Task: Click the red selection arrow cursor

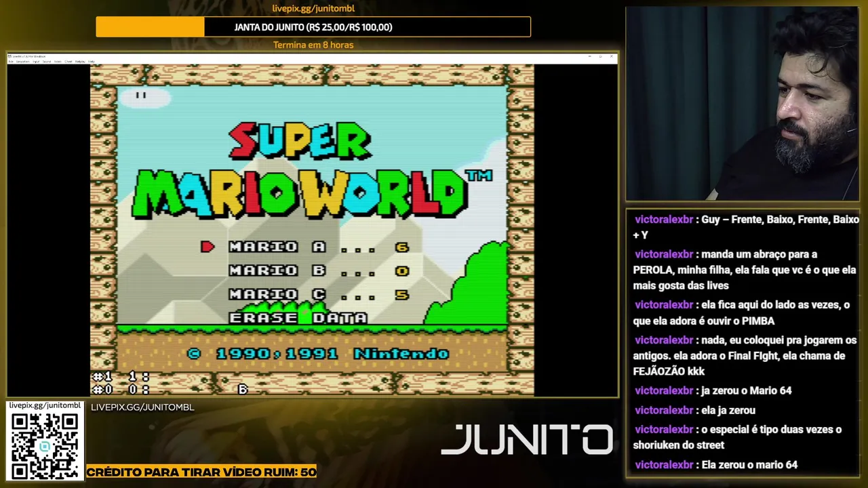Action: click(208, 247)
